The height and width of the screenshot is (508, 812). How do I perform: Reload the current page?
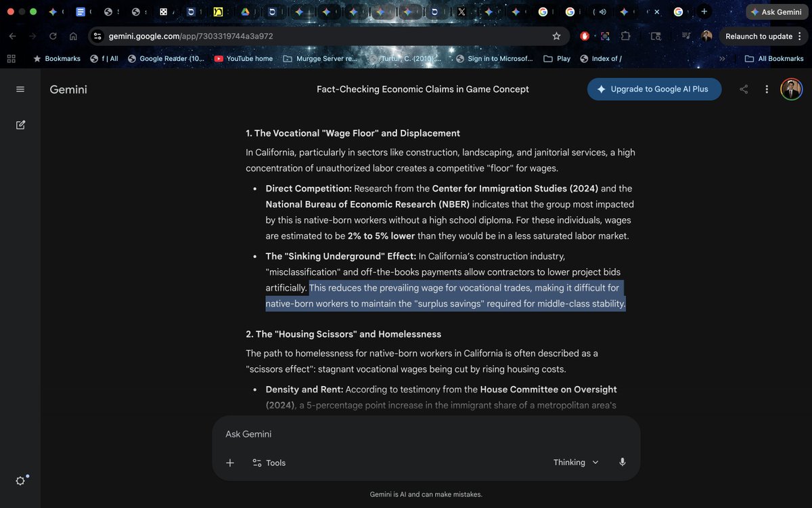(x=53, y=36)
